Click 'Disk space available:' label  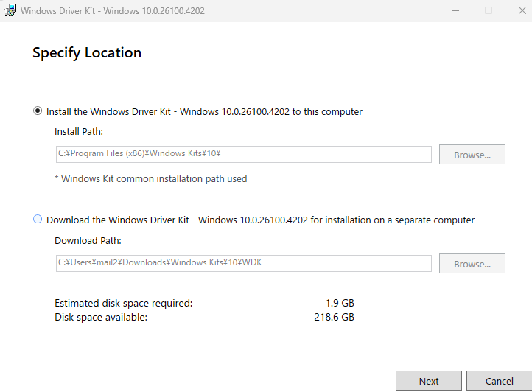point(101,317)
